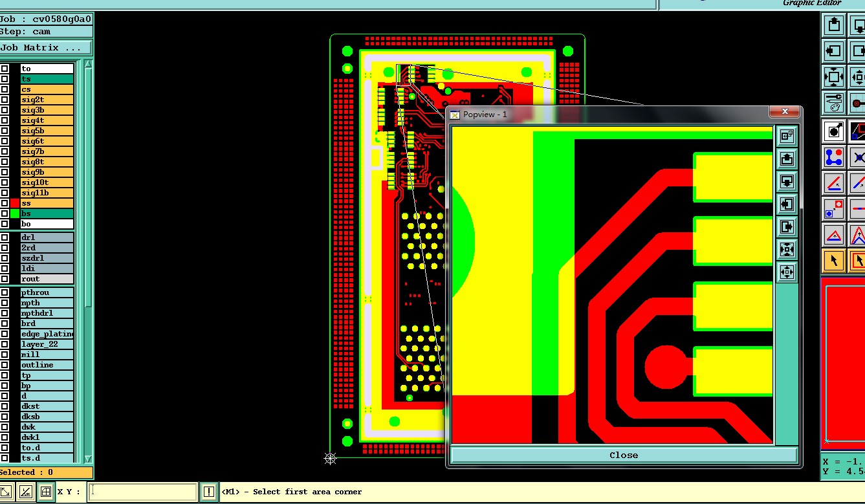The height and width of the screenshot is (504, 865).
Task: Select layer name layer_22
Action: pyautogui.click(x=47, y=344)
